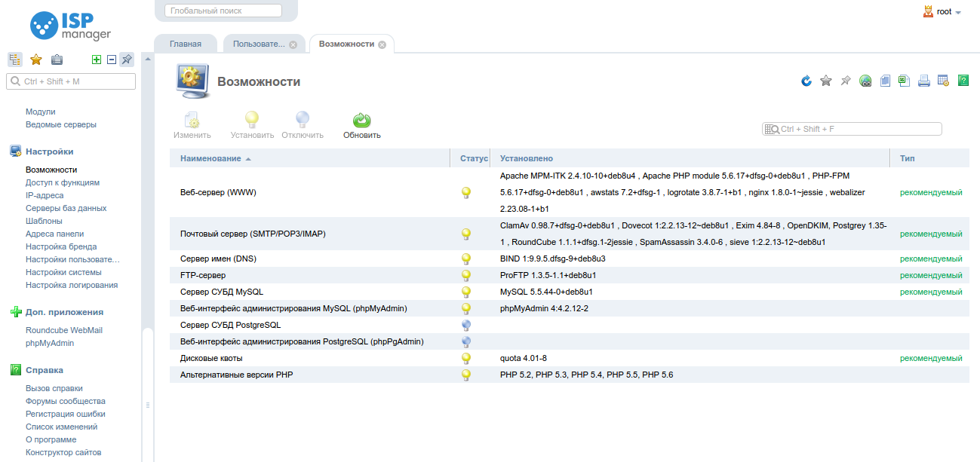Click the briefcase icon in sidebar toolbar
The height and width of the screenshot is (462, 980).
tap(57, 60)
